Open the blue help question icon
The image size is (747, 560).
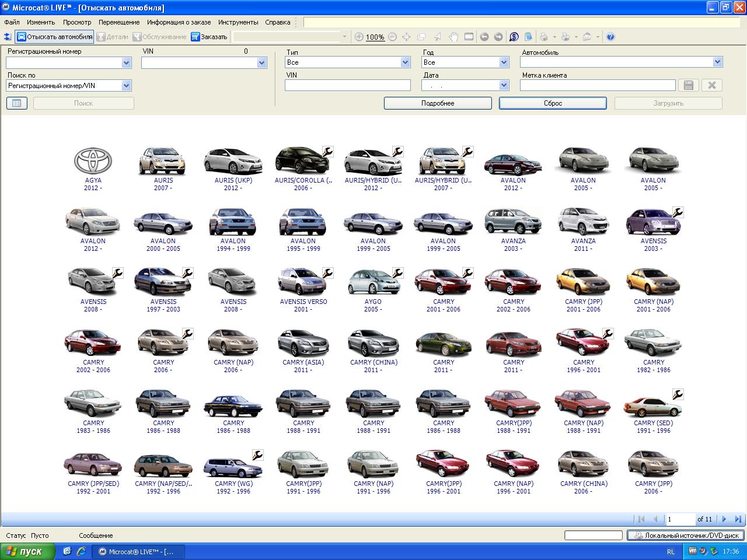[x=610, y=37]
